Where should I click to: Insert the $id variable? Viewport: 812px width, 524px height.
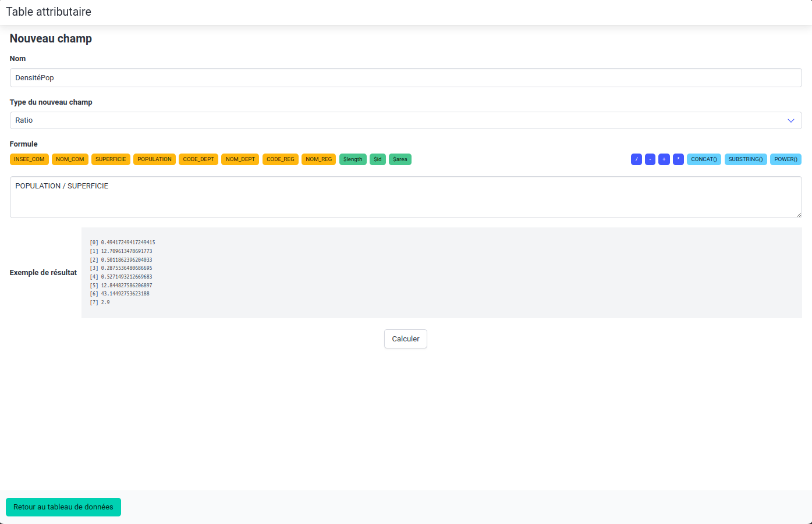pyautogui.click(x=378, y=159)
